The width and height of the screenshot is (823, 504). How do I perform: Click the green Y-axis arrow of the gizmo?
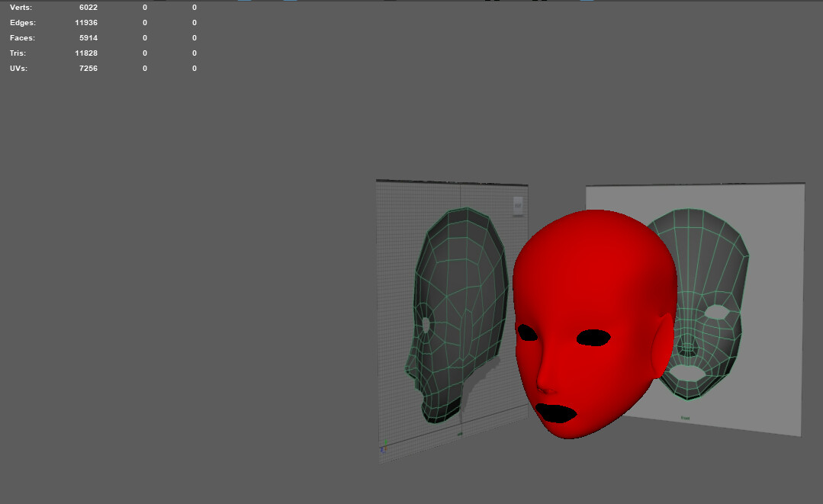pyautogui.click(x=386, y=442)
